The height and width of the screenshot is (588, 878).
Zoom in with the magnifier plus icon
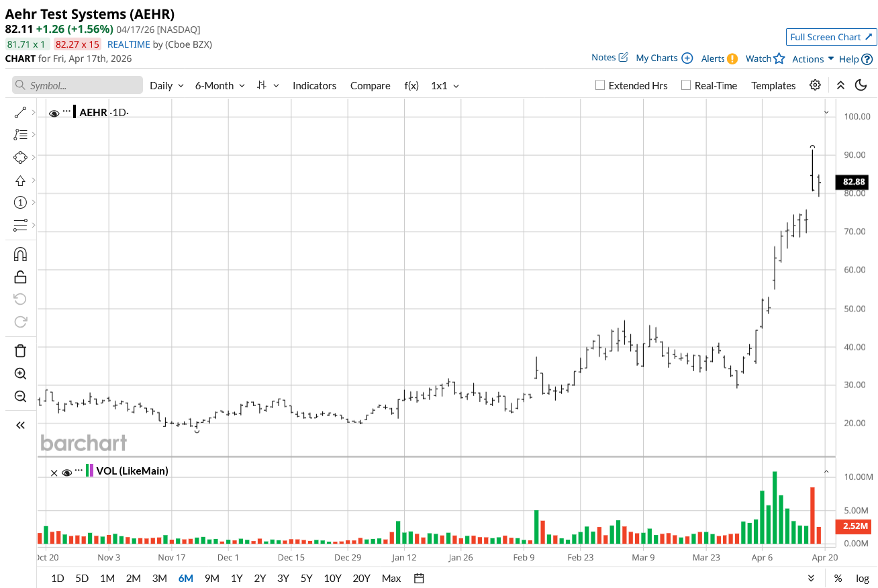tap(20, 374)
